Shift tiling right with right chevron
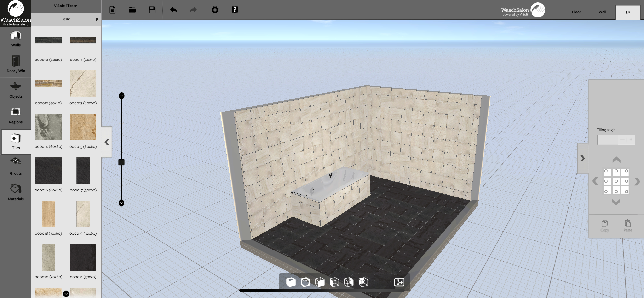 click(637, 182)
